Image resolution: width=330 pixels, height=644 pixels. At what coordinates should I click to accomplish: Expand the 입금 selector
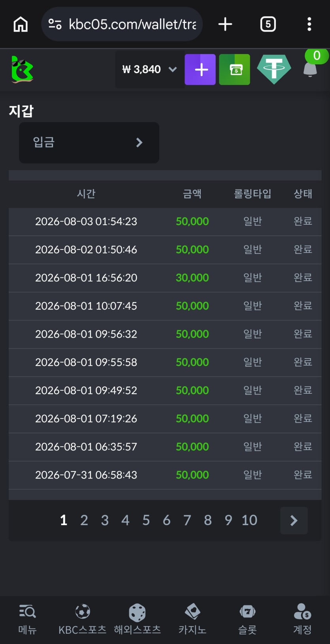pyautogui.click(x=89, y=143)
